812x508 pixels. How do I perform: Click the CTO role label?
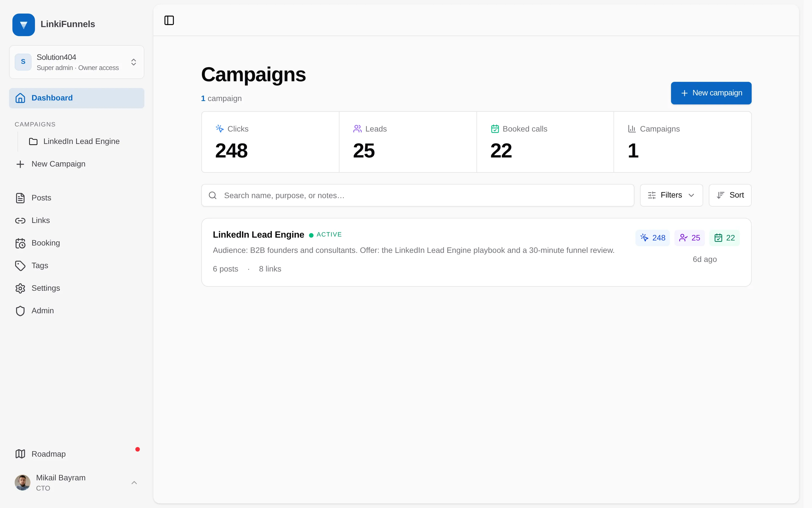click(x=43, y=488)
